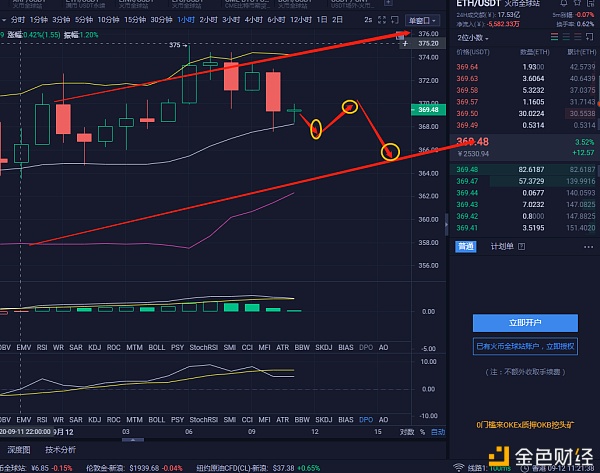
Task: Select the KDJ indicator
Action: click(x=94, y=347)
